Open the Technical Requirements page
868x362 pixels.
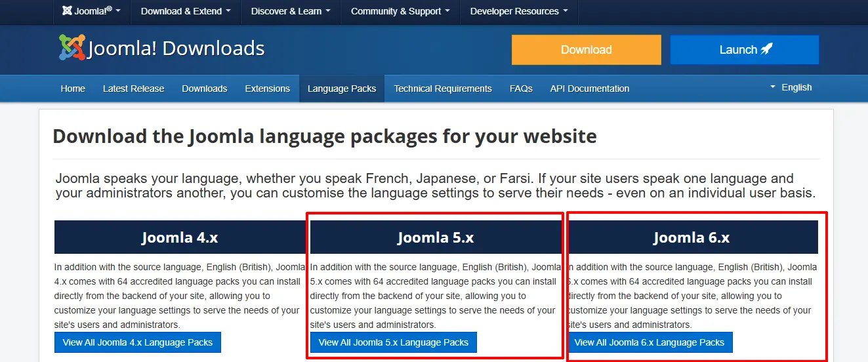click(443, 89)
